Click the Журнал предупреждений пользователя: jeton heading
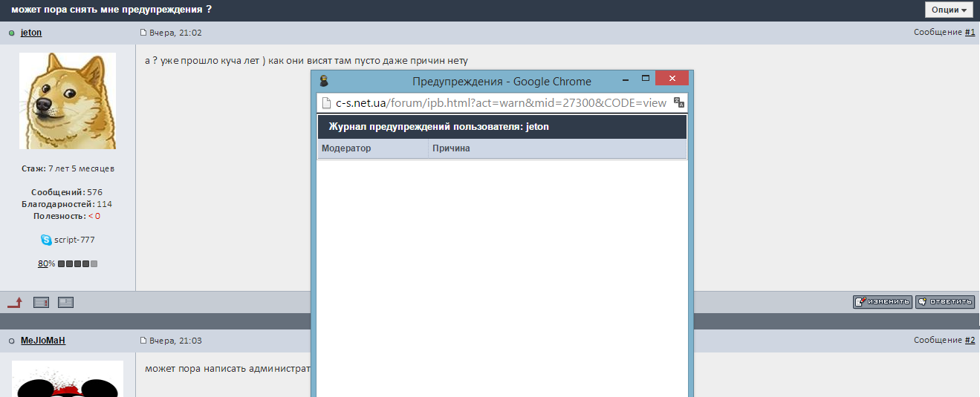This screenshot has height=397, width=980. (x=439, y=127)
